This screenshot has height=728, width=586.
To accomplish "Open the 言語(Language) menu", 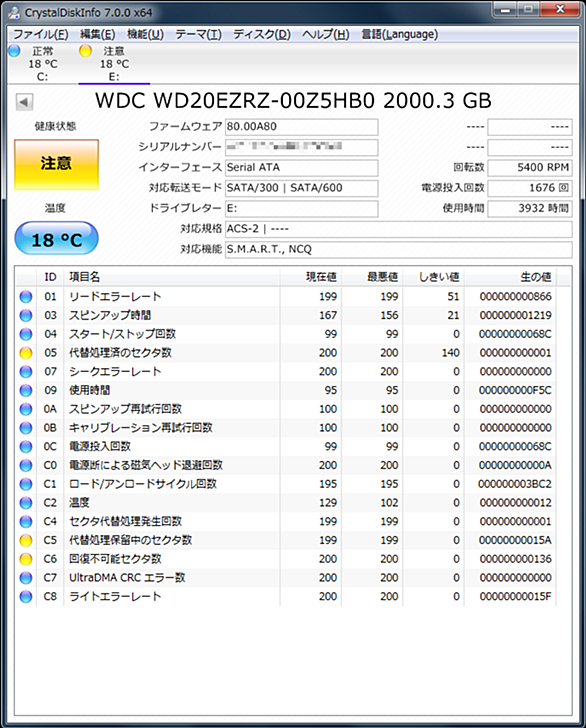I will [400, 34].
